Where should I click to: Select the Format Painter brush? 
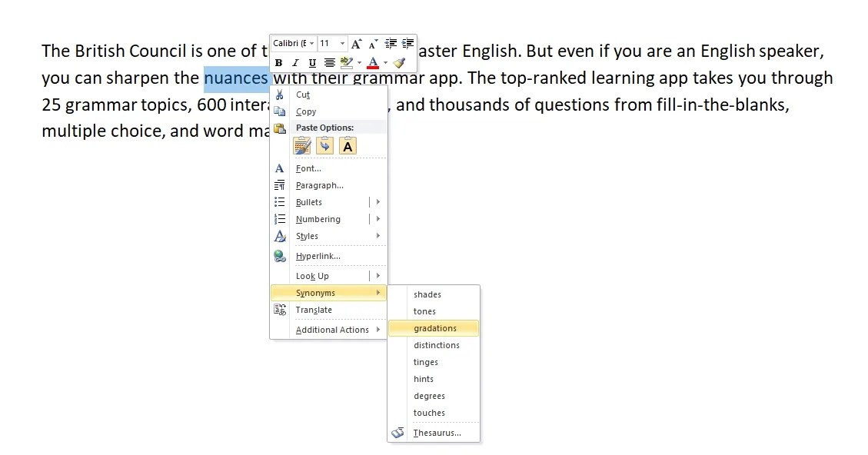[x=401, y=61]
